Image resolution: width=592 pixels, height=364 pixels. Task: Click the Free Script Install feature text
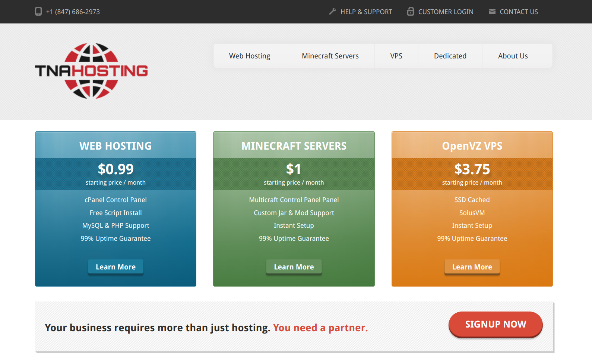tap(115, 213)
